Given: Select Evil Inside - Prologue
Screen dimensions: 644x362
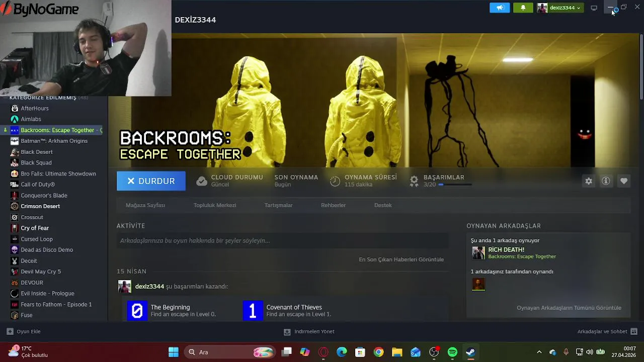Looking at the screenshot, I should (47, 294).
